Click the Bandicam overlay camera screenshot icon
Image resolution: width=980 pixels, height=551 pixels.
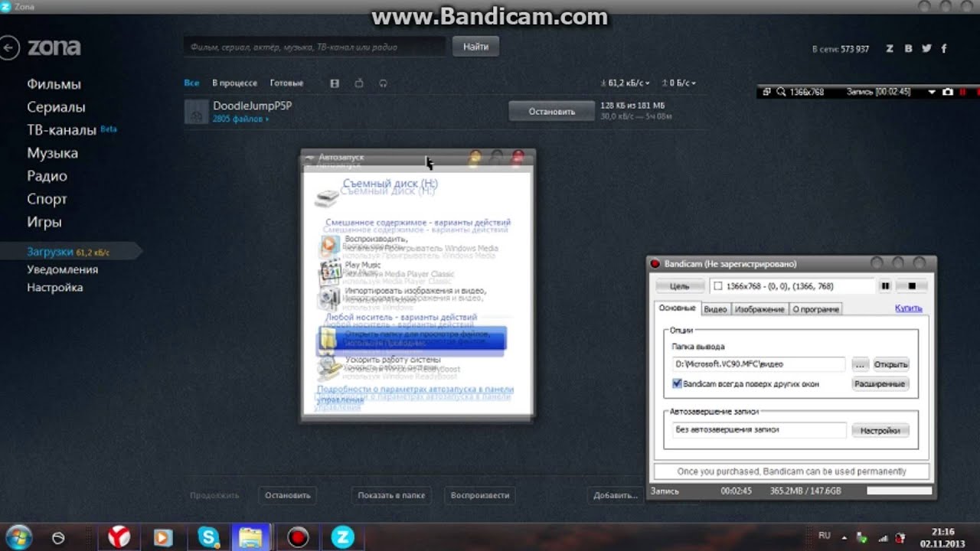tap(948, 92)
